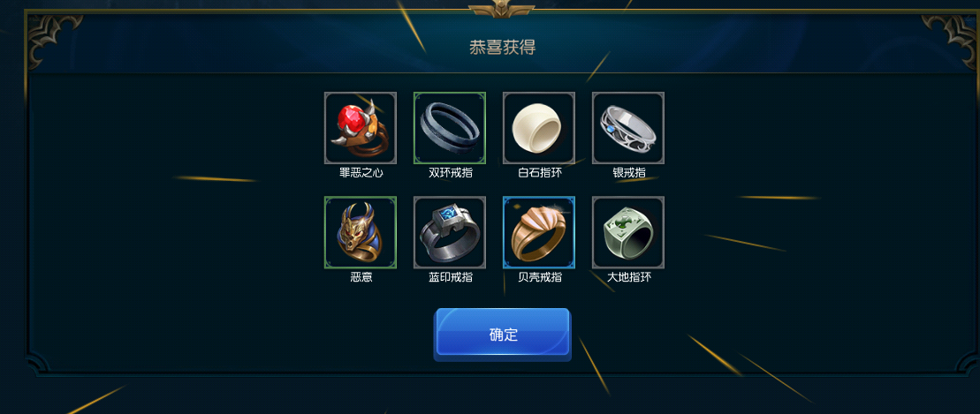Click the 银戒指 item name text
The width and height of the screenshot is (980, 414).
(x=629, y=173)
